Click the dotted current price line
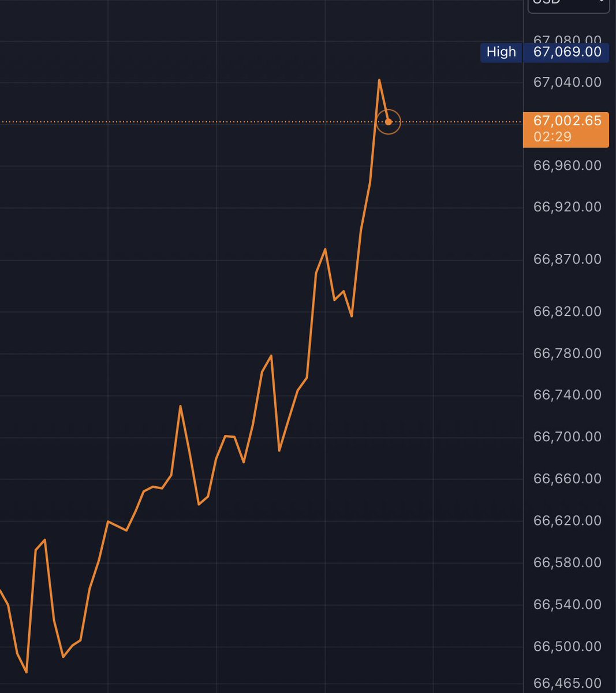 231,122
